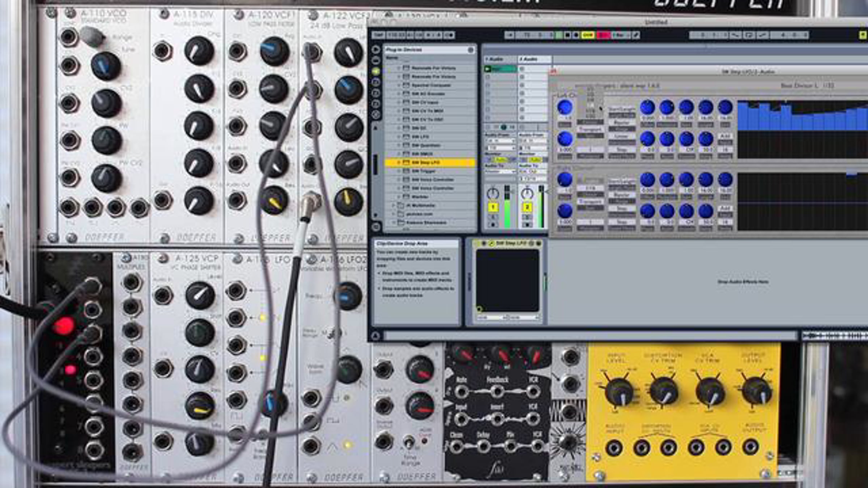Solo track 2 Audio
Image resolution: width=868 pixels, height=488 pixels.
pos(527,217)
